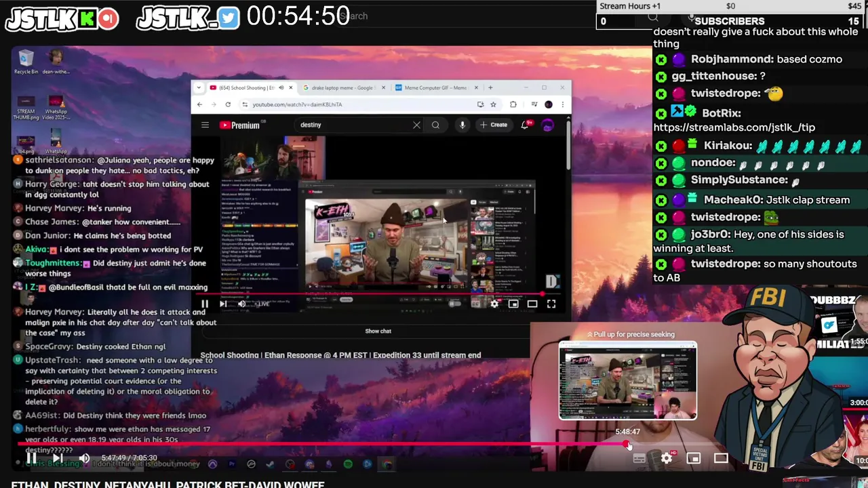Open YouTube notifications bell

tap(524, 125)
